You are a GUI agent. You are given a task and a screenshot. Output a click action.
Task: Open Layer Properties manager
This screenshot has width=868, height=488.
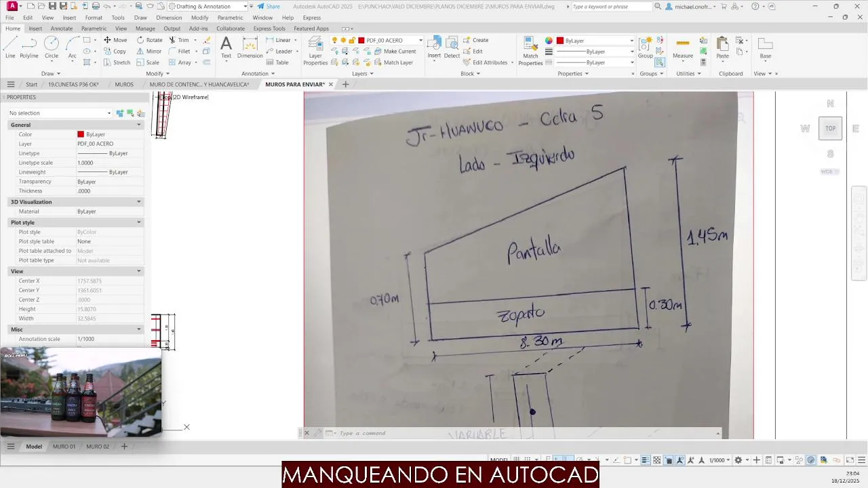pos(315,51)
